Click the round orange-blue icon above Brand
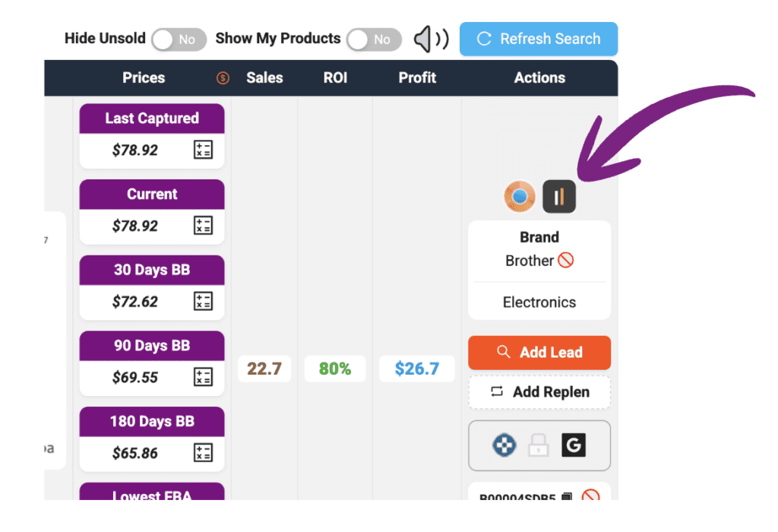This screenshot has width=778, height=532. [520, 197]
